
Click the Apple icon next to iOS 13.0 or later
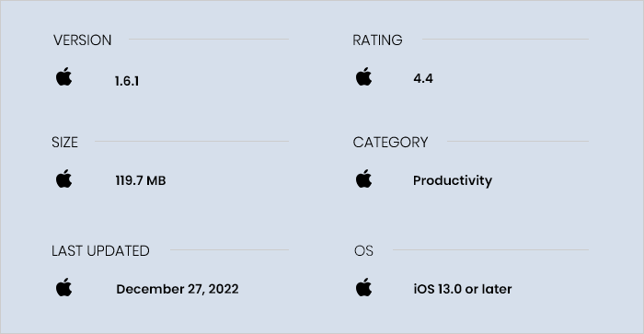(364, 287)
